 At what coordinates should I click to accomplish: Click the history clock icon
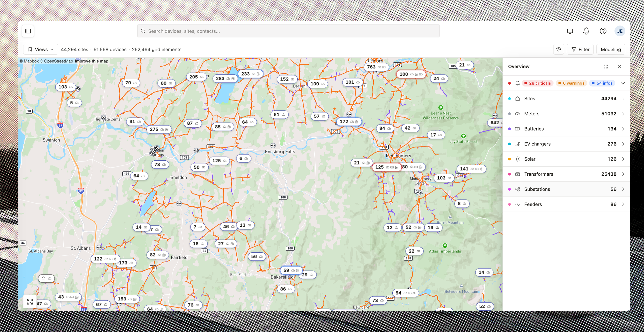pos(558,49)
